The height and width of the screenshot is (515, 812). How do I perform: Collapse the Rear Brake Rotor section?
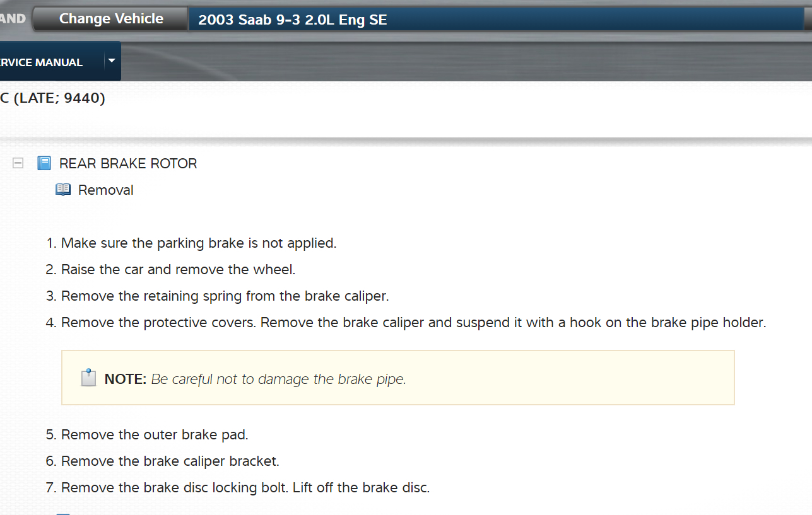point(18,163)
